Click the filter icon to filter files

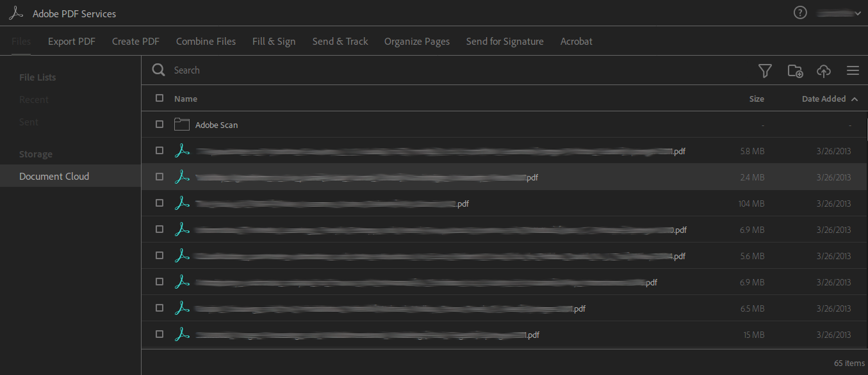(765, 70)
